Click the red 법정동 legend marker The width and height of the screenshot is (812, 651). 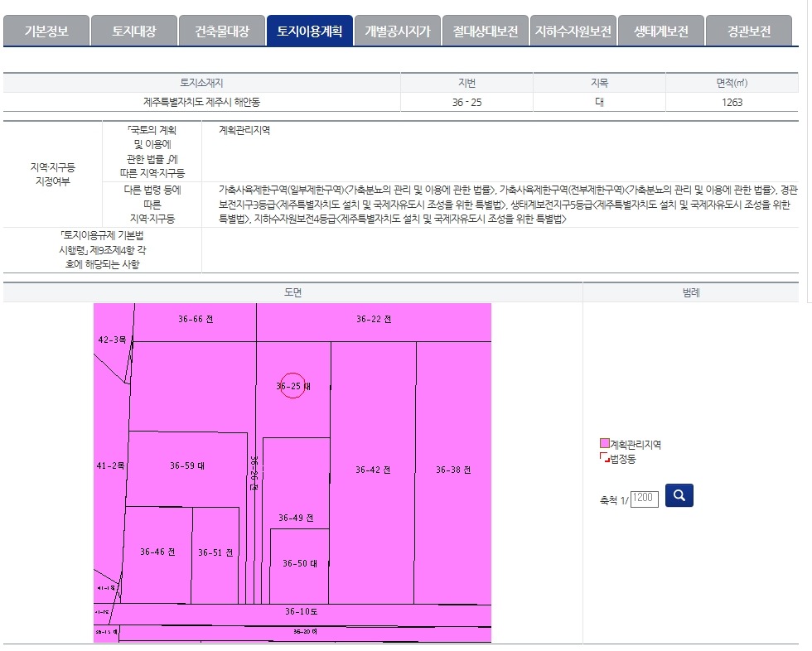point(604,457)
